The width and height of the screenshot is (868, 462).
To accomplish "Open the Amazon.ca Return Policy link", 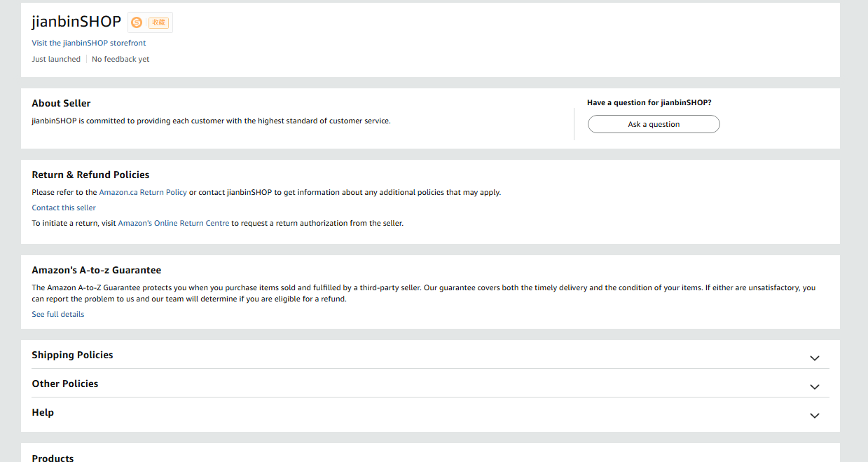I will tap(143, 192).
